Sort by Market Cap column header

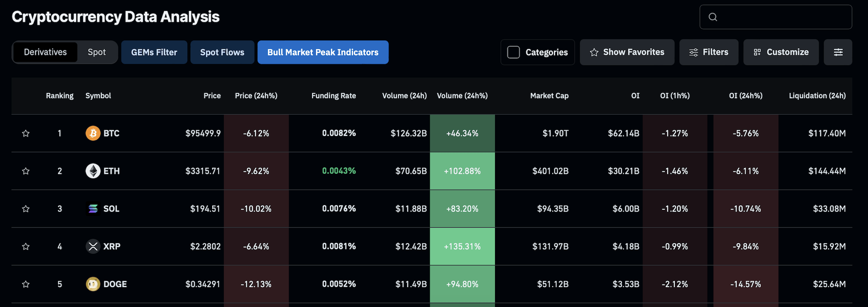tap(549, 96)
